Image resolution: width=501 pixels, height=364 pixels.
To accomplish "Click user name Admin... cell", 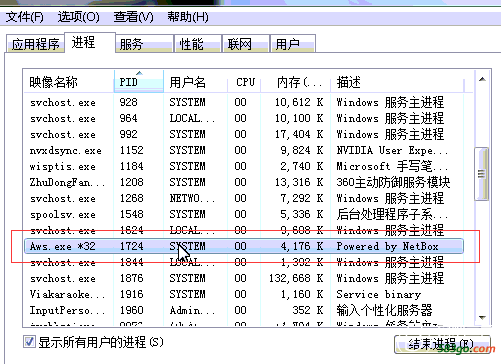I will tap(192, 310).
